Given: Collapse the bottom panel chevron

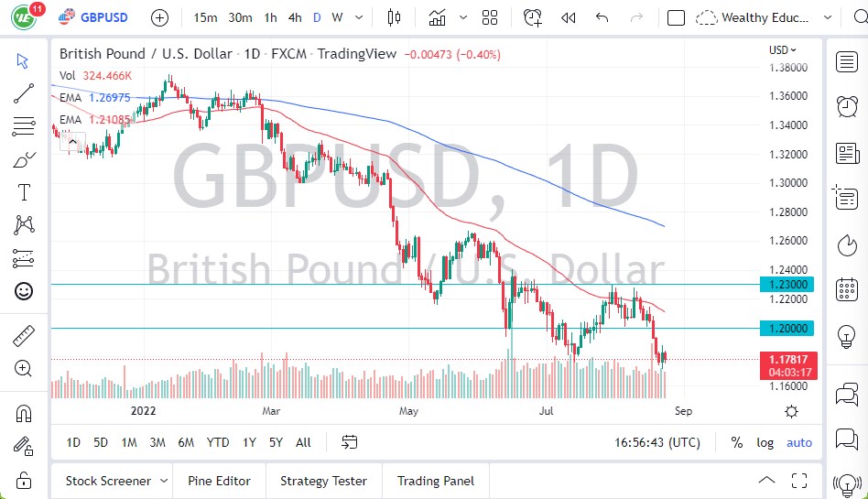Looking at the screenshot, I should click(765, 481).
